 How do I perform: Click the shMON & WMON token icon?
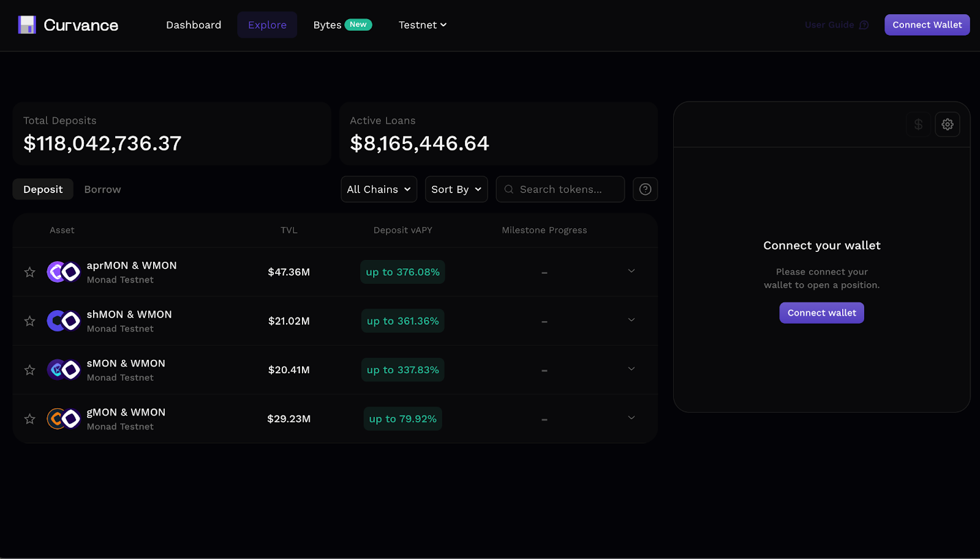point(64,321)
